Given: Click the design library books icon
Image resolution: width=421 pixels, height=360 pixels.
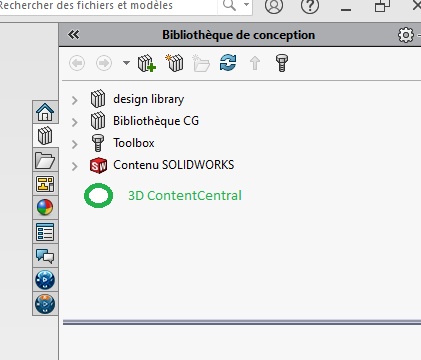Looking at the screenshot, I should point(98,99).
